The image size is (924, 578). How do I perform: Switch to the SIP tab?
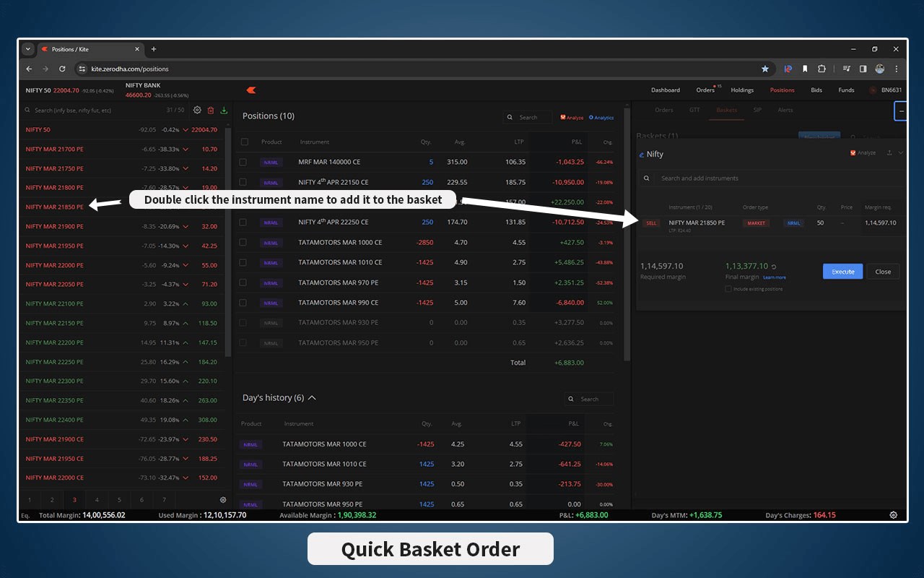click(x=757, y=110)
